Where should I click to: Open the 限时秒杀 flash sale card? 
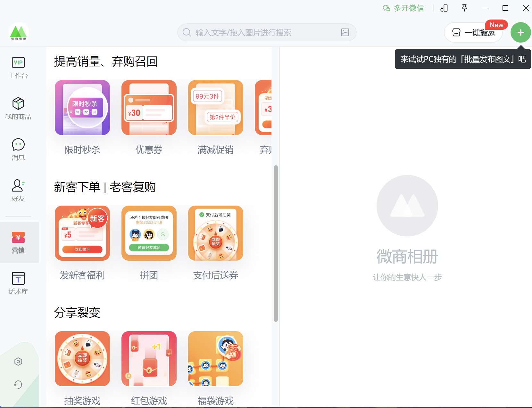pos(82,108)
